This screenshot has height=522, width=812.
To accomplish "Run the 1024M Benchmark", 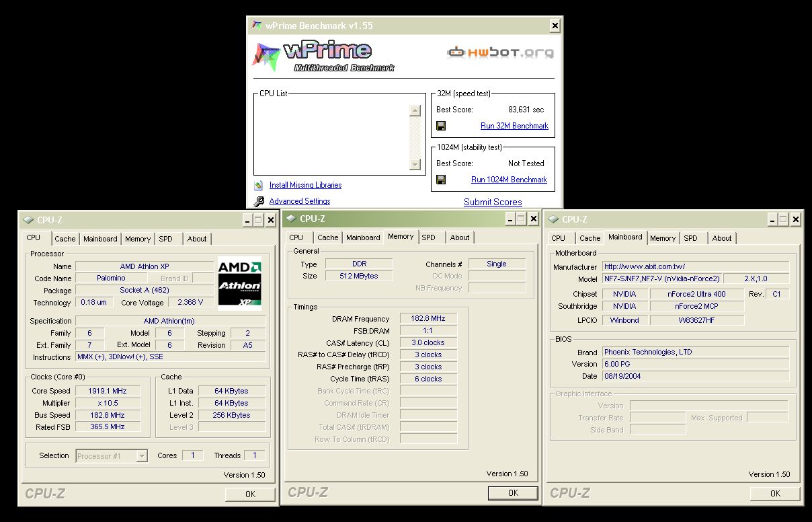I will [509, 180].
